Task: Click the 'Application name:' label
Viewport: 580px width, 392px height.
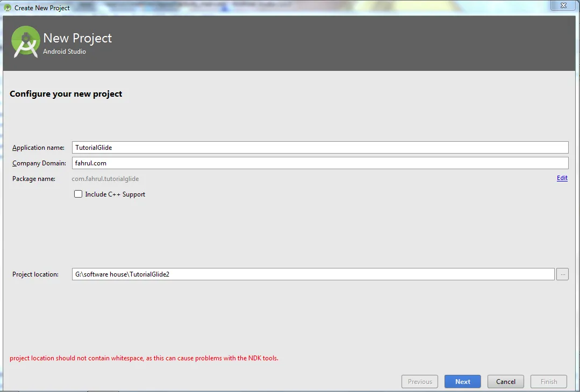Action: click(38, 148)
